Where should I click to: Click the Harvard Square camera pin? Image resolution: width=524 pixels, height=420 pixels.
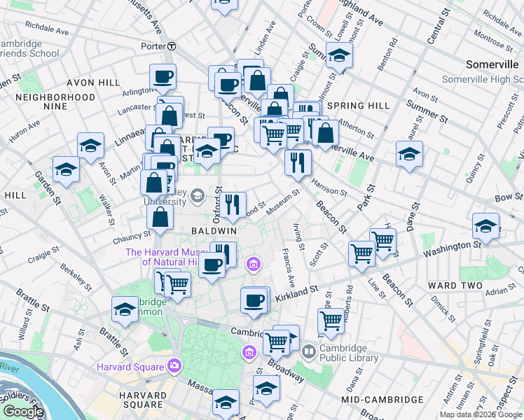point(174,365)
